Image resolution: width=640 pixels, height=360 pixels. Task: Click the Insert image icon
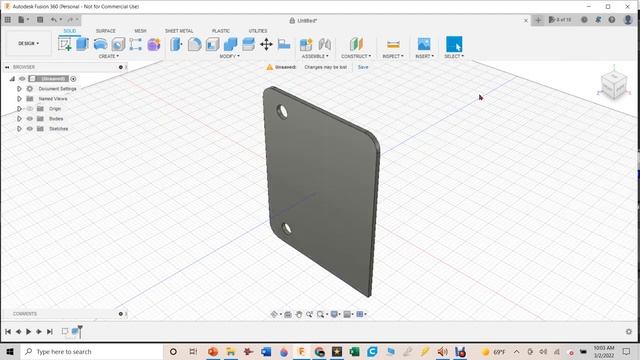(424, 44)
